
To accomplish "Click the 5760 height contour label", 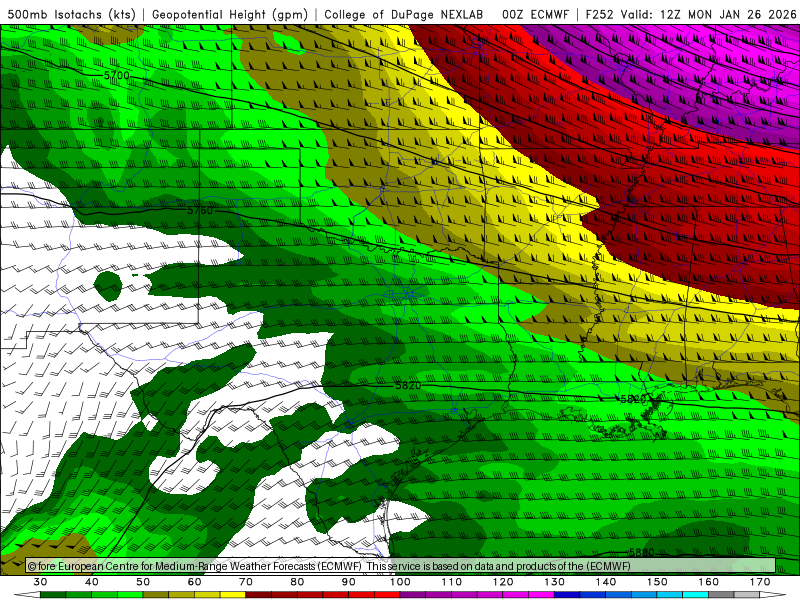I will 200,210.
